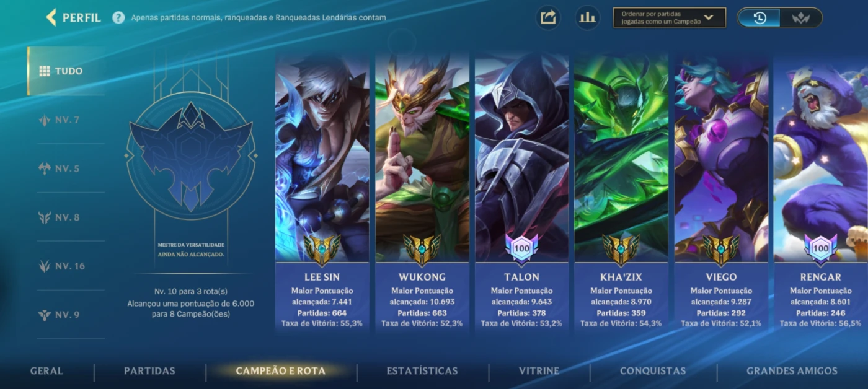Select the NV. 16 lane filter
The image size is (868, 389).
click(x=66, y=266)
